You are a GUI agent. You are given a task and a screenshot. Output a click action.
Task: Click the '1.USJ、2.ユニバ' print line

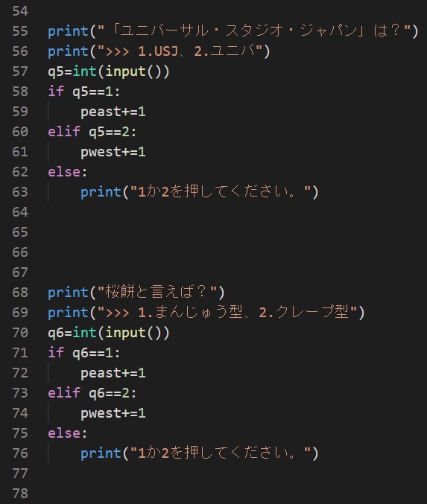point(159,51)
